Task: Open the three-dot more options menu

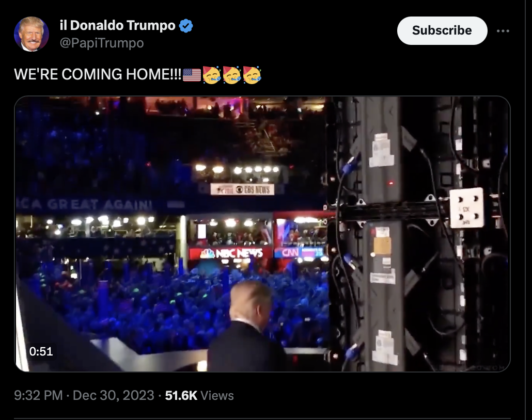Action: tap(503, 31)
